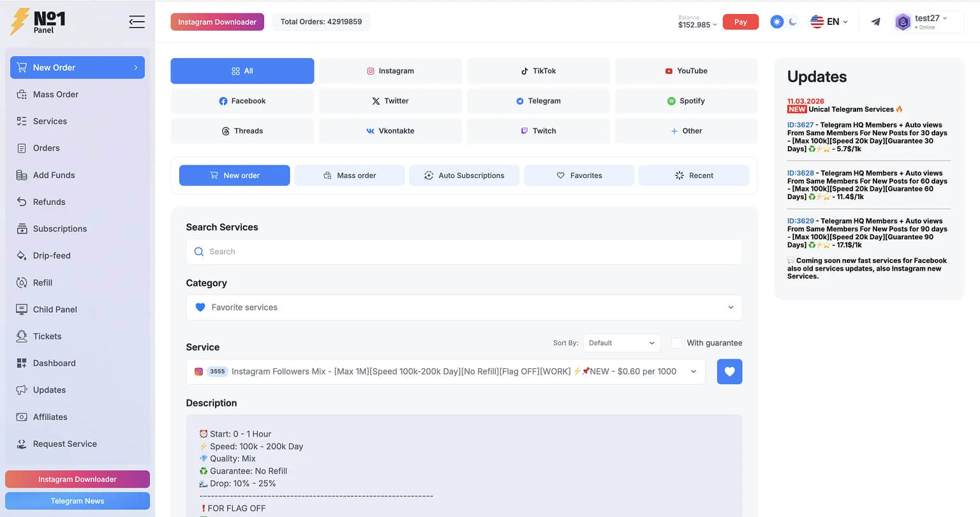
Task: Filter services by Instagram
Action: (x=390, y=71)
